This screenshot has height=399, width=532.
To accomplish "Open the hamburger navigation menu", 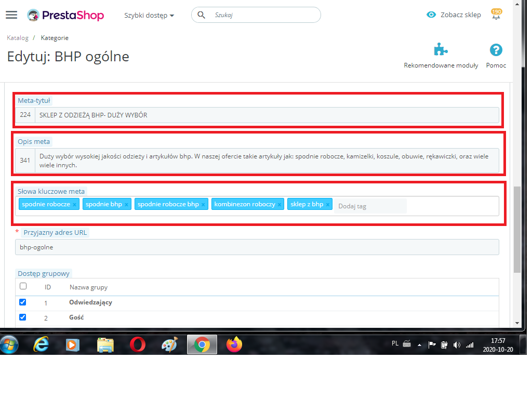I will pos(11,15).
